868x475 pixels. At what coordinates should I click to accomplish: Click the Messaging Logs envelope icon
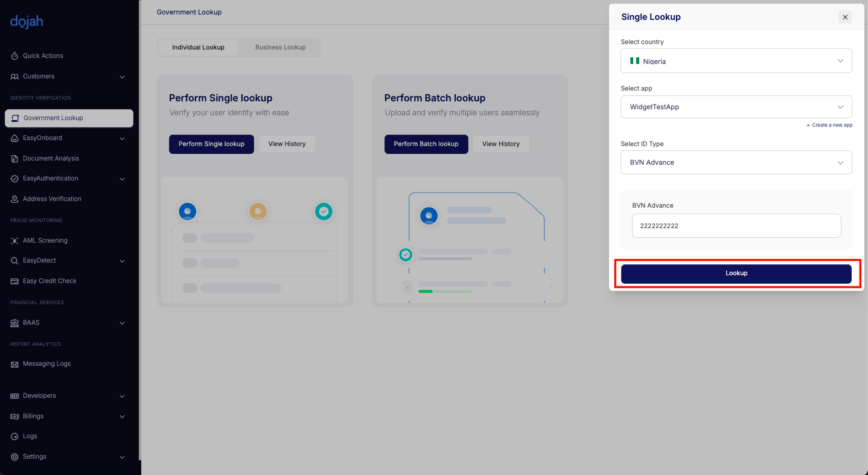[x=14, y=365]
